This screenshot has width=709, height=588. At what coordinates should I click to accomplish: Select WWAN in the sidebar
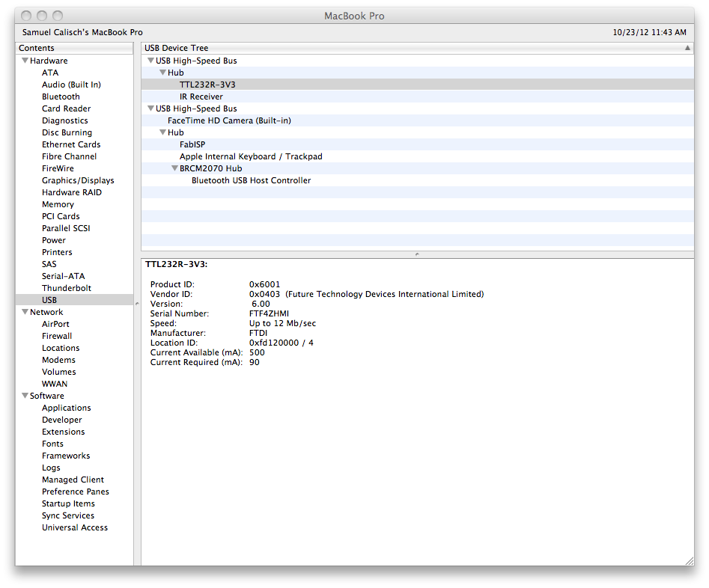tap(55, 385)
